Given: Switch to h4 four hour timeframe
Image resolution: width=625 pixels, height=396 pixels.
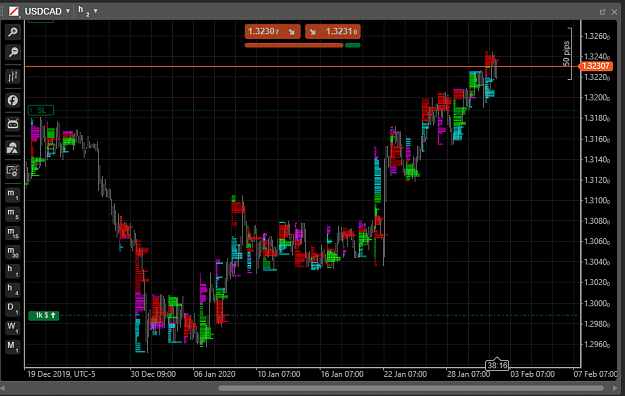Looking at the screenshot, I should [x=13, y=289].
